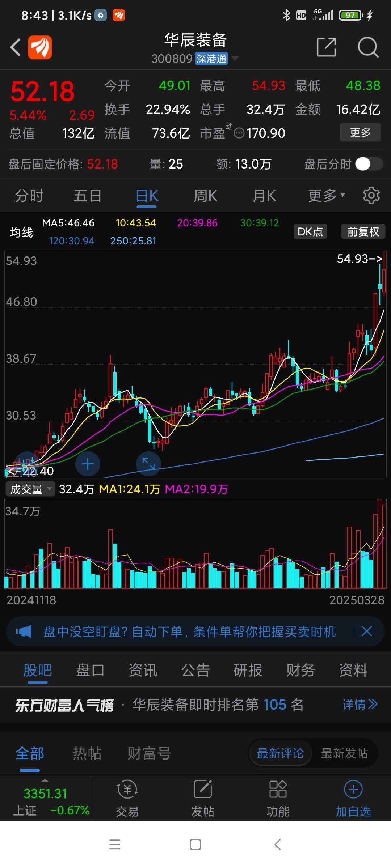Tap the 更多 quote details button
391x868 pixels.
(360, 132)
